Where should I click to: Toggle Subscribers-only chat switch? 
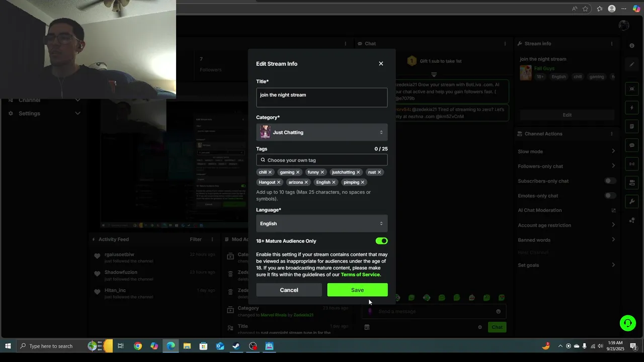(610, 181)
